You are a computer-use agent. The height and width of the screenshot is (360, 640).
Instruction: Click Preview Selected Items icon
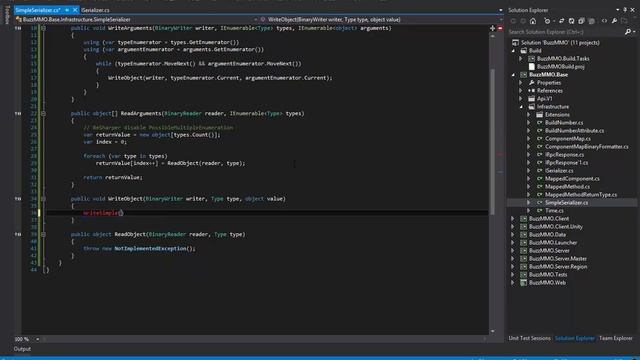point(624,21)
